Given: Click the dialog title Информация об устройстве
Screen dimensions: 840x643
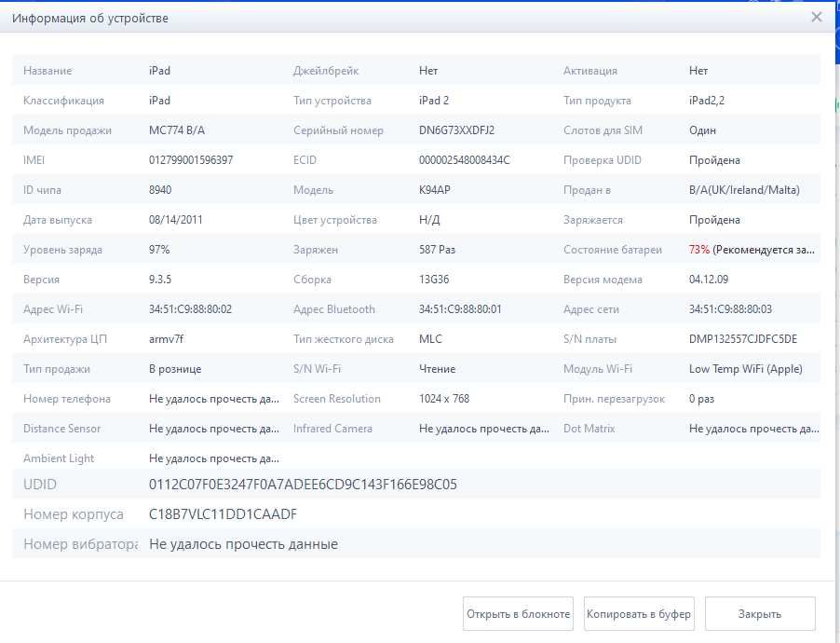Looking at the screenshot, I should [x=90, y=19].
